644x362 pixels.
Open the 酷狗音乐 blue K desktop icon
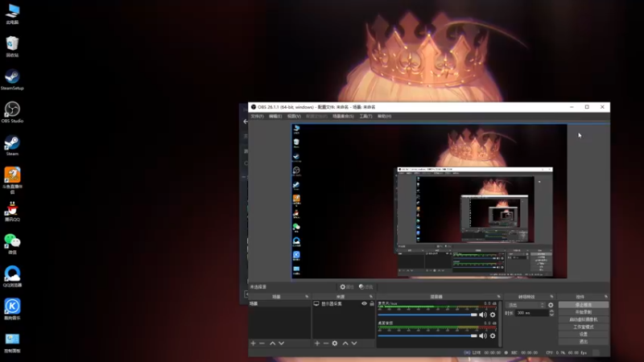pos(12,310)
